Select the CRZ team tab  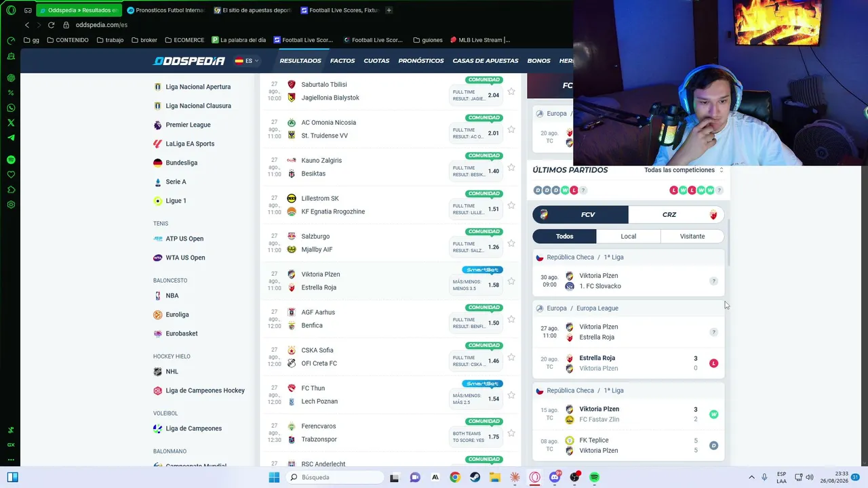point(676,215)
